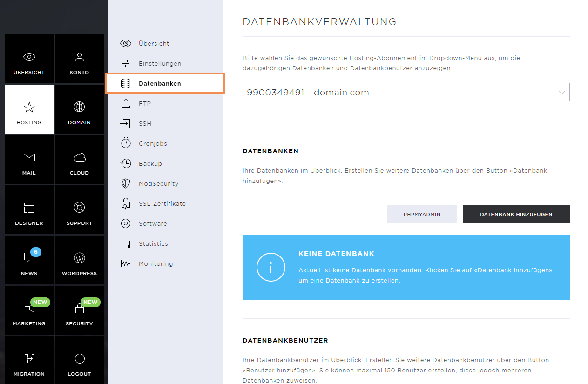
Task: Click the info circle in the blue notice
Action: [x=270, y=267]
